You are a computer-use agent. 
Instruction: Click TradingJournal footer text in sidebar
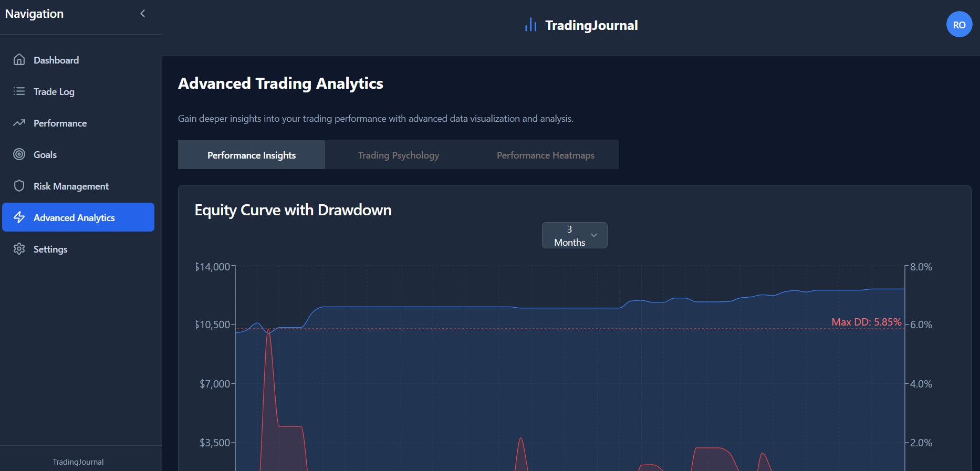[x=78, y=462]
